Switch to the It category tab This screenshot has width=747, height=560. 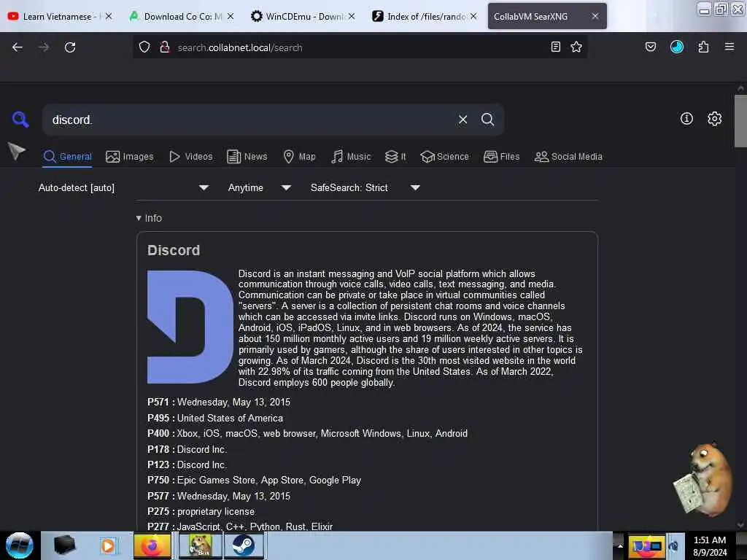point(395,156)
